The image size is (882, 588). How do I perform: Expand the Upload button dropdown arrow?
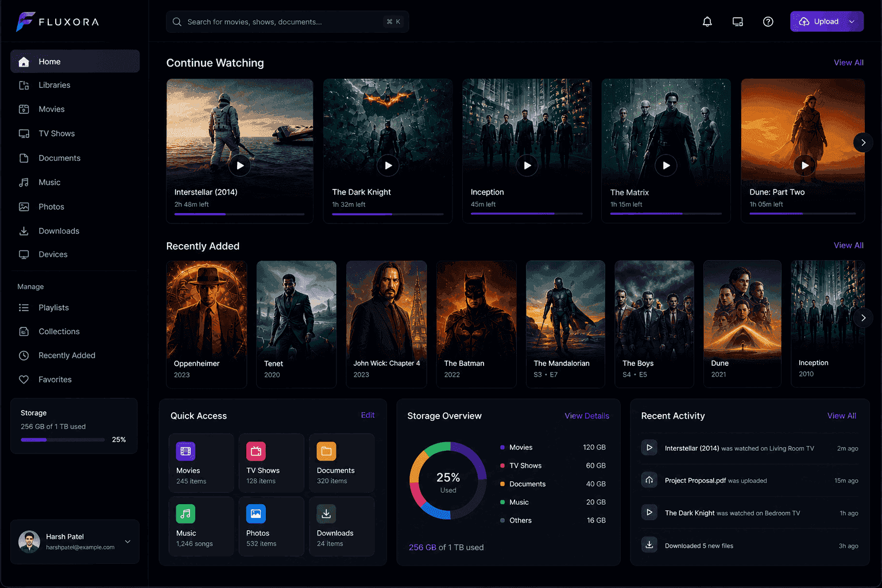pos(852,22)
